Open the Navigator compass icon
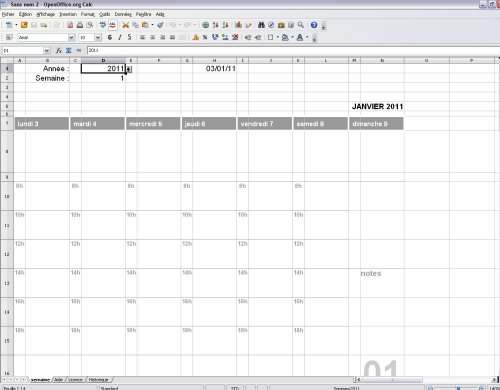 coord(271,25)
